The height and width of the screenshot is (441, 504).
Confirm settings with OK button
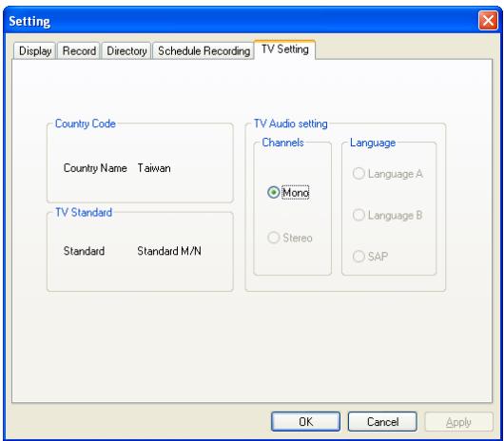(x=305, y=421)
